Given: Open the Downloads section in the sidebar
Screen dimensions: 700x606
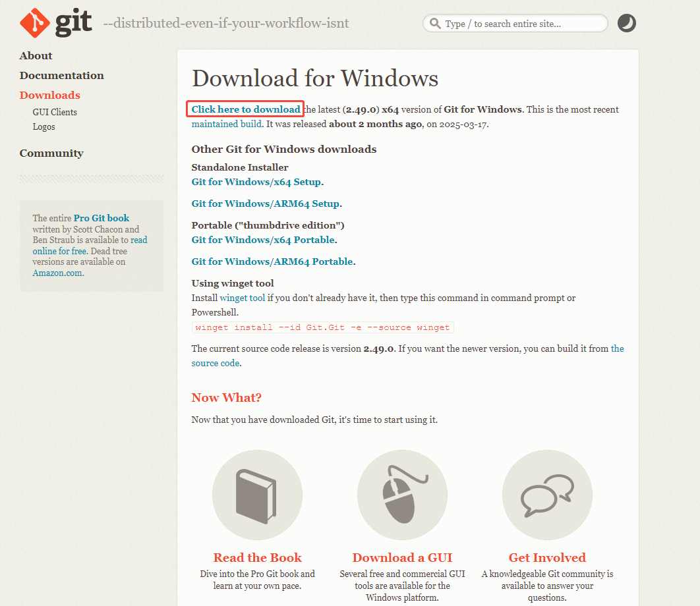Looking at the screenshot, I should pyautogui.click(x=49, y=95).
